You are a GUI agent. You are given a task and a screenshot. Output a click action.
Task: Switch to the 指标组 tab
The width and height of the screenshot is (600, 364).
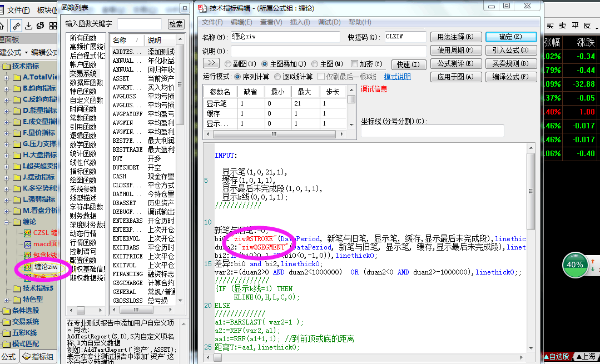coord(39,357)
